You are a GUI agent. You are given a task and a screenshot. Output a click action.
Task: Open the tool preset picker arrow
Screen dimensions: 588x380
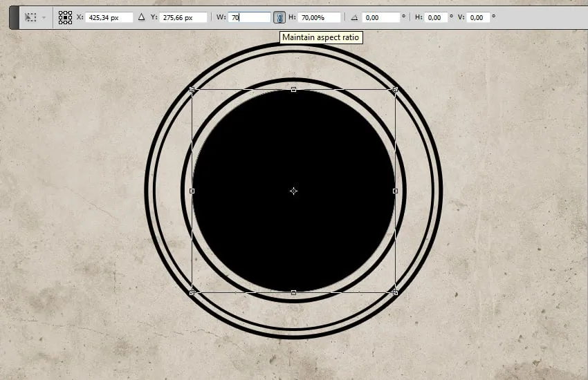[44, 17]
